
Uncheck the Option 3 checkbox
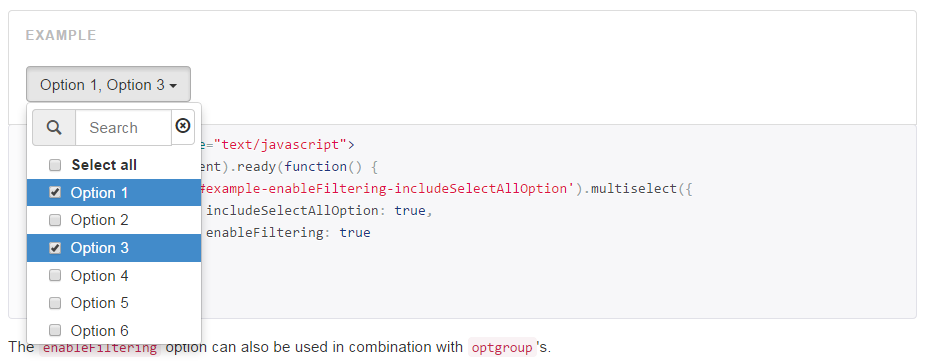click(55, 248)
